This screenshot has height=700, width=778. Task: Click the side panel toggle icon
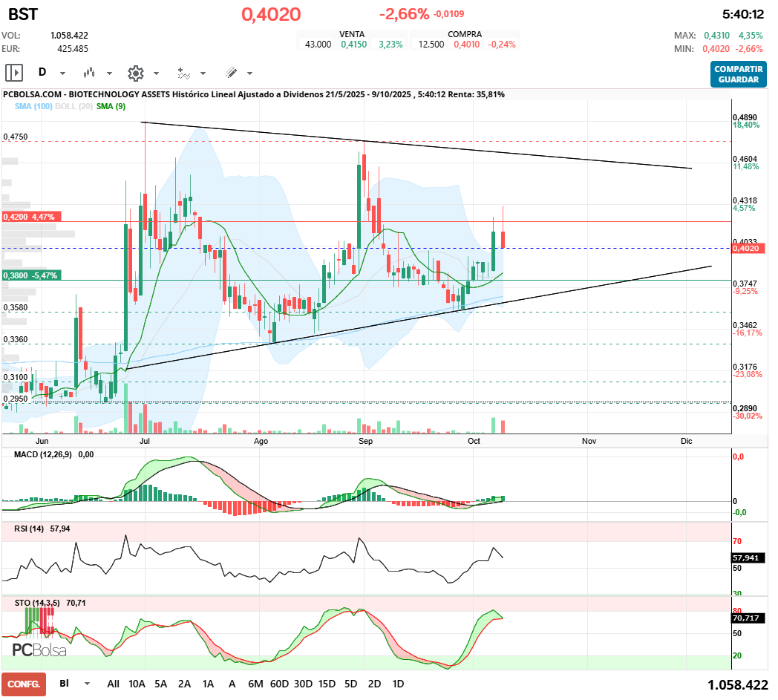pos(13,73)
